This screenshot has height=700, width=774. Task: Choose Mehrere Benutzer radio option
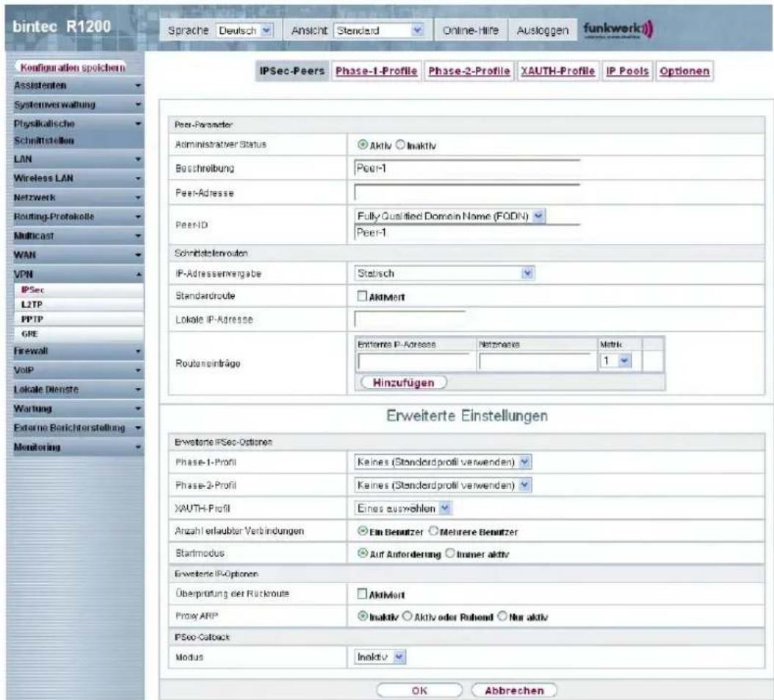coord(433,531)
